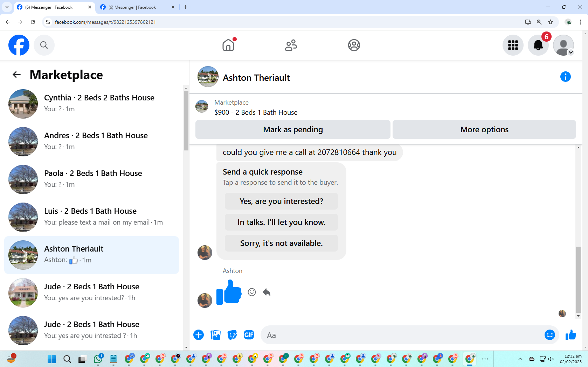Image resolution: width=588 pixels, height=367 pixels.
Task: Open $900 - 2 Beds 1 Bath House listing
Action: [256, 112]
